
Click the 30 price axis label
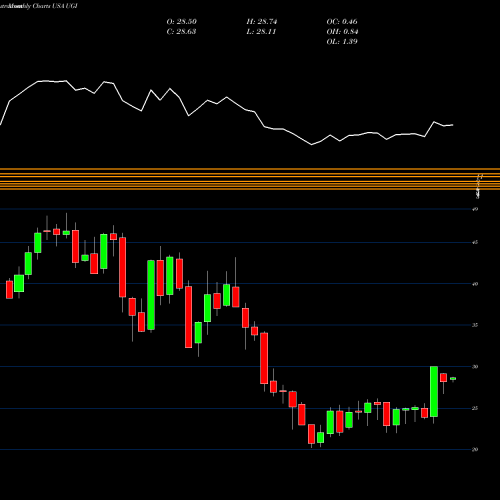(x=475, y=367)
